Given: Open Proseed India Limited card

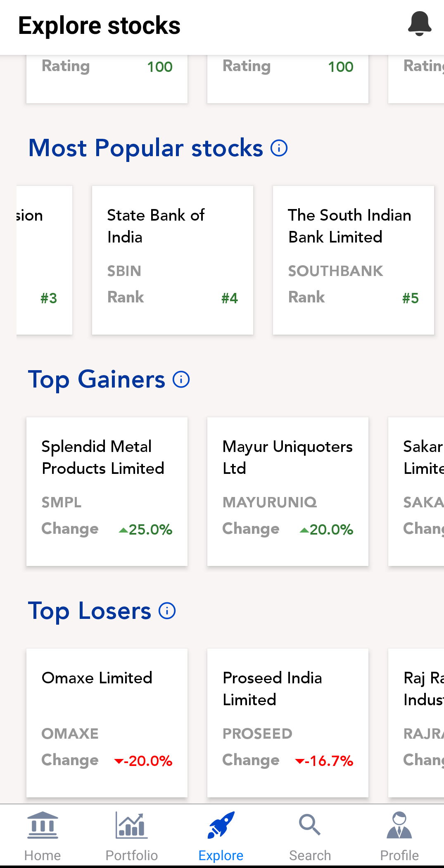Looking at the screenshot, I should coord(287,723).
